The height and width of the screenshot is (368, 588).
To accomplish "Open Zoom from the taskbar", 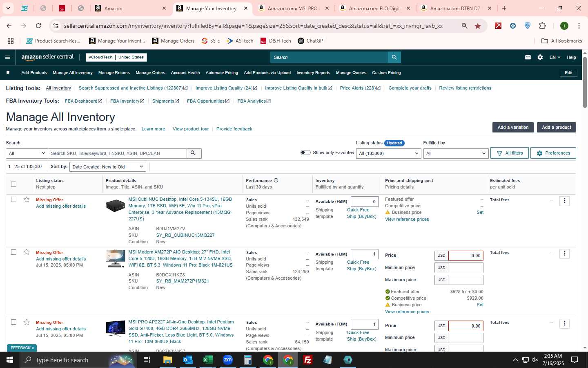I will (x=228, y=360).
